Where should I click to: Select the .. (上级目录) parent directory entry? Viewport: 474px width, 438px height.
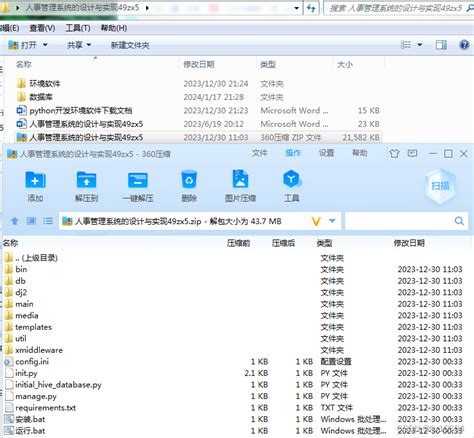coord(36,258)
